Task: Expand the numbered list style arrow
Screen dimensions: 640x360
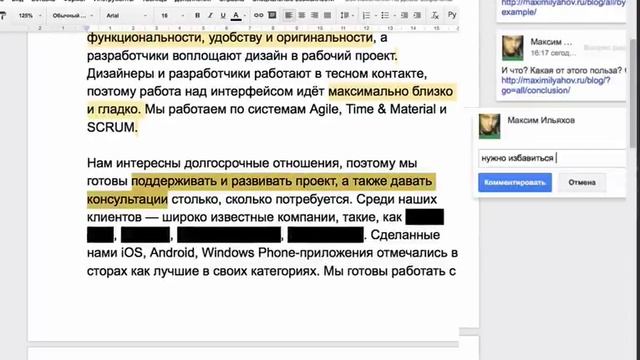Action: (x=376, y=16)
